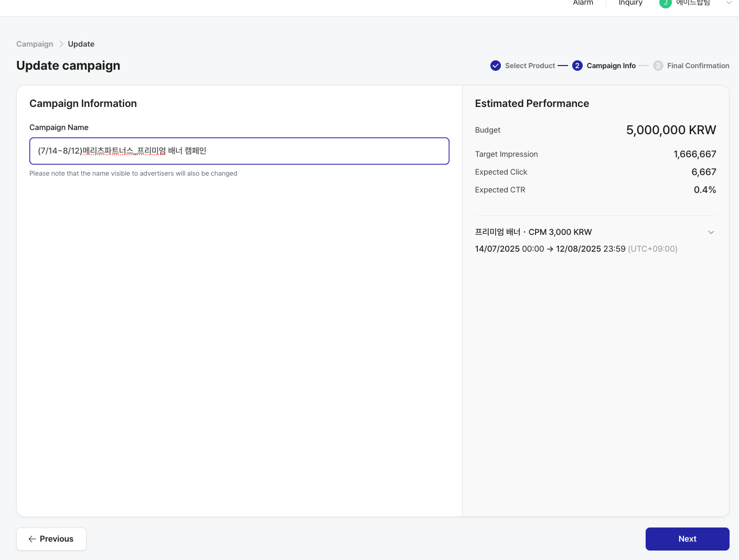
Task: Jump to Final Confirmation step
Action: tap(698, 66)
